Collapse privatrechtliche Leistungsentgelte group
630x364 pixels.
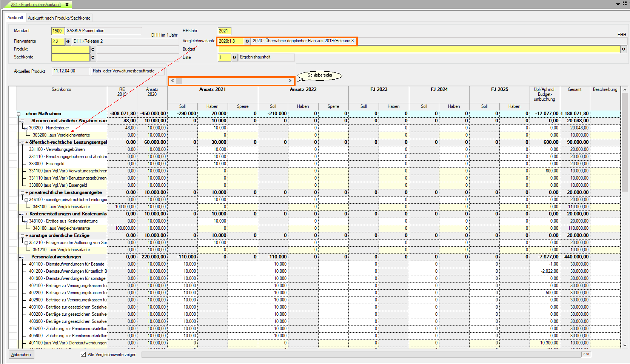coord(22,193)
